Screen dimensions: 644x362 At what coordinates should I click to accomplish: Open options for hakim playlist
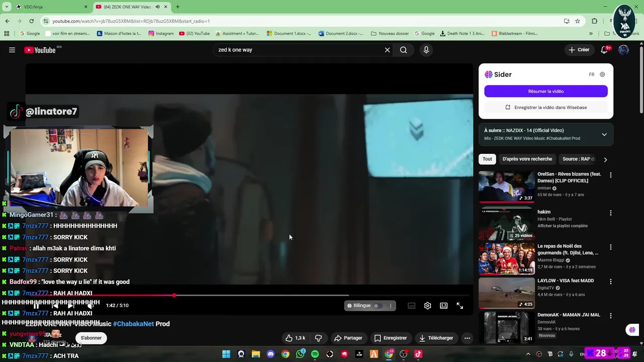click(x=611, y=213)
